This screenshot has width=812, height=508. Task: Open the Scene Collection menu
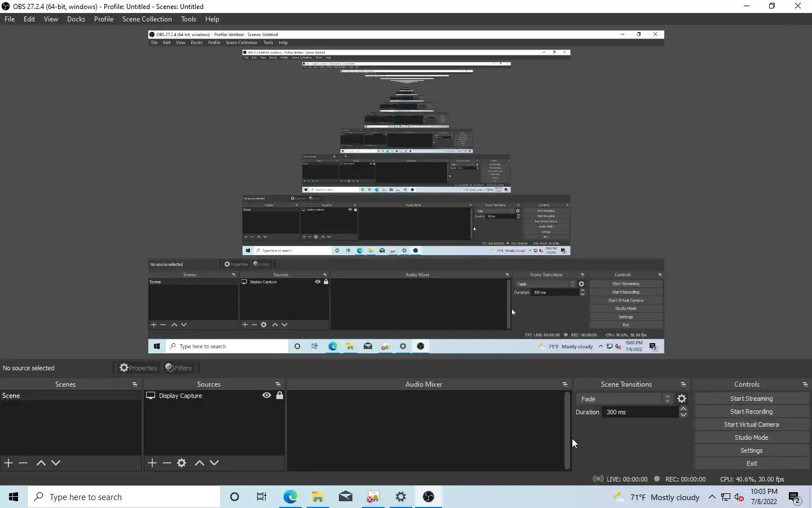[x=147, y=19]
